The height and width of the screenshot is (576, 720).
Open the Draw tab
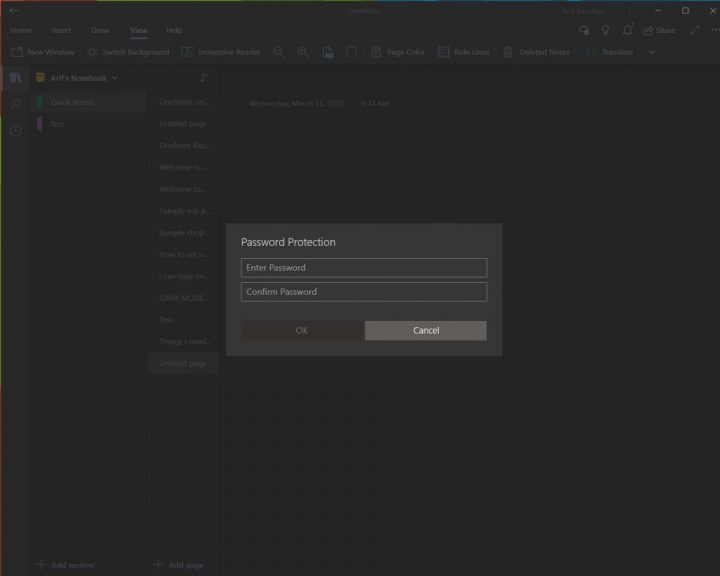(100, 30)
